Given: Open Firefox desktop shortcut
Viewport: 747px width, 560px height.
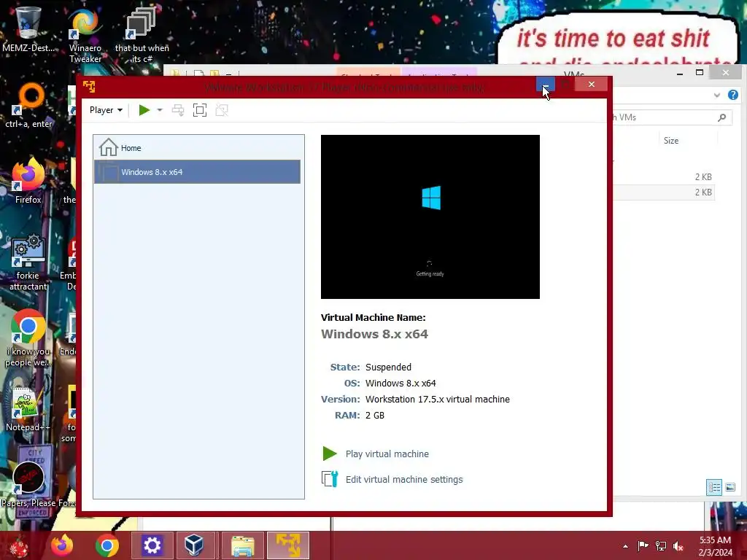Looking at the screenshot, I should [x=28, y=181].
